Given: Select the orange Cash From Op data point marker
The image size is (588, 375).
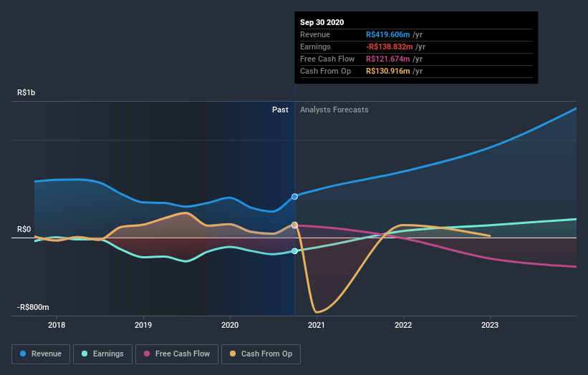Looking at the screenshot, I should tap(295, 225).
